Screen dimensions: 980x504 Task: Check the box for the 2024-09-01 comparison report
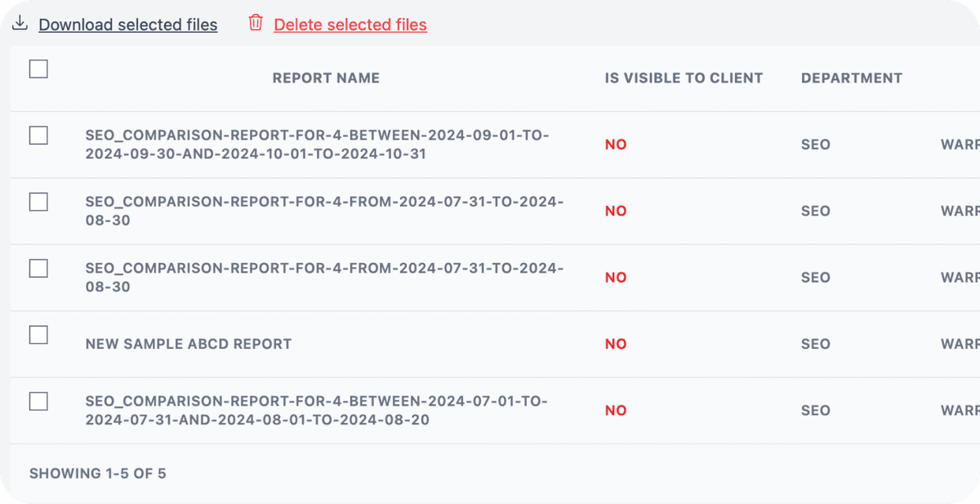point(38,136)
